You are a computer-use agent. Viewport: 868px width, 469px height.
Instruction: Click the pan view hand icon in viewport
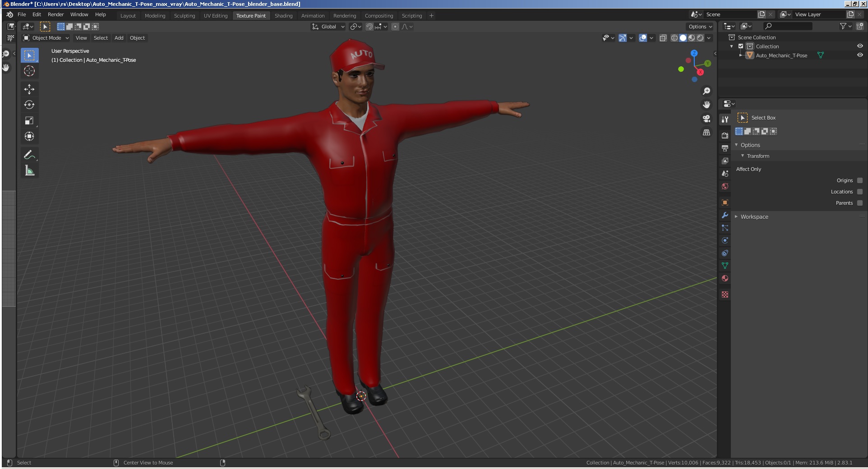pos(706,105)
